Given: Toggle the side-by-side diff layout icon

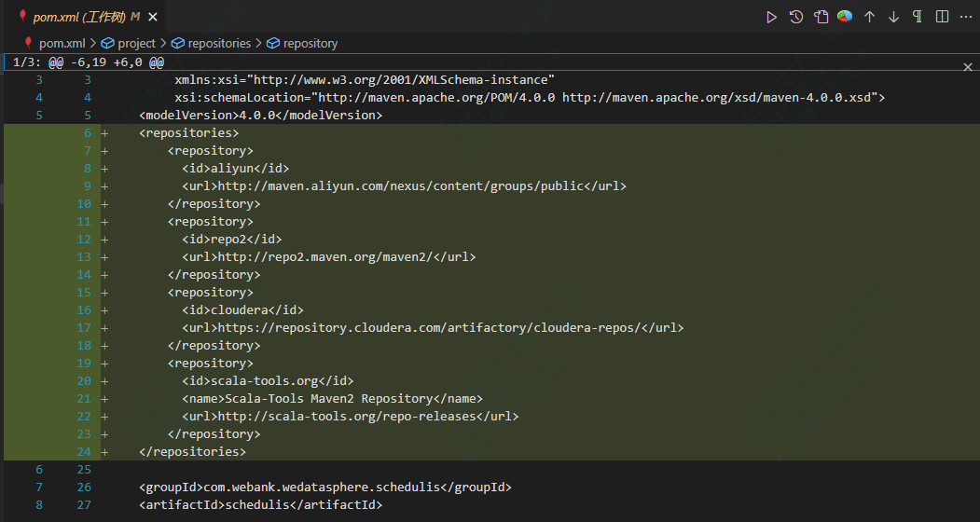Looking at the screenshot, I should [x=942, y=17].
